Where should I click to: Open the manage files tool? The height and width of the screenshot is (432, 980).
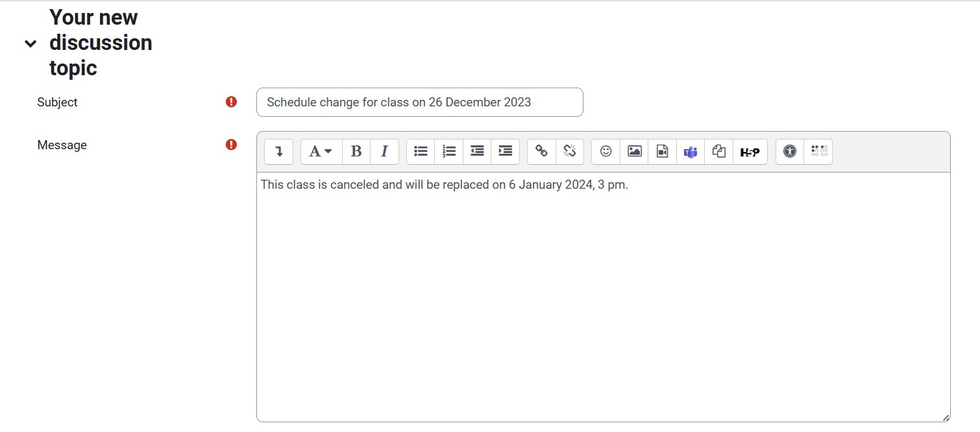coord(718,152)
